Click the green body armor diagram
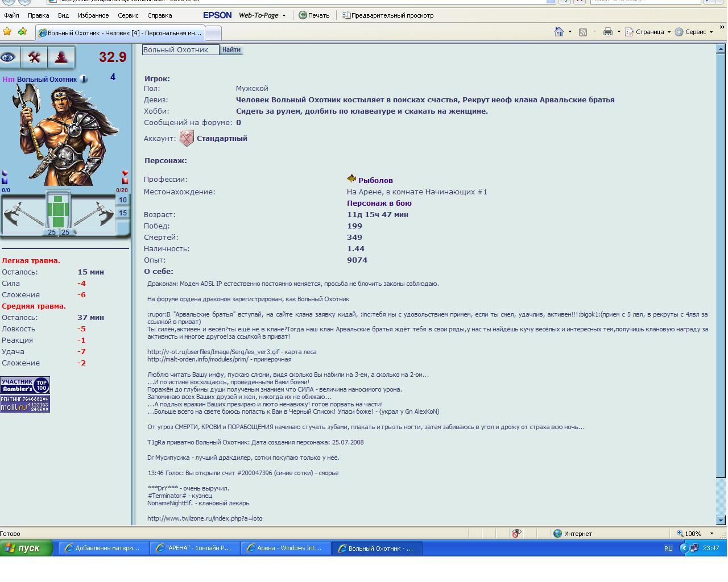The width and height of the screenshot is (728, 582). (x=58, y=210)
